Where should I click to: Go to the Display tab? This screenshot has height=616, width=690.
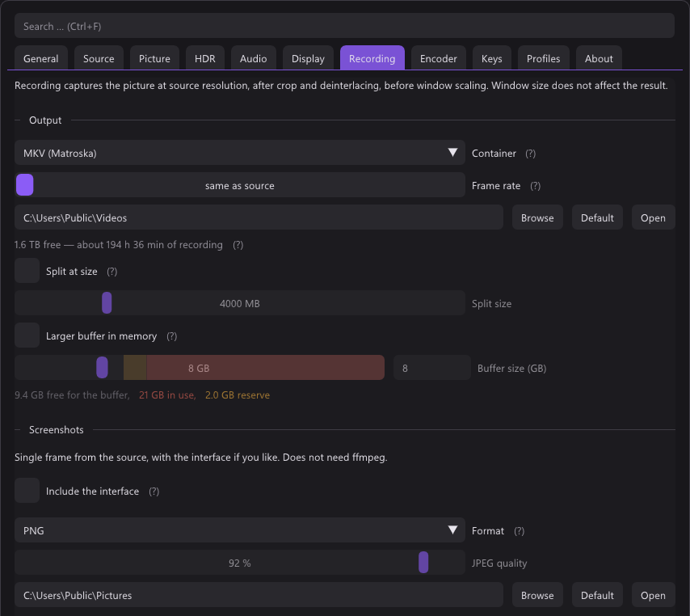tap(308, 58)
